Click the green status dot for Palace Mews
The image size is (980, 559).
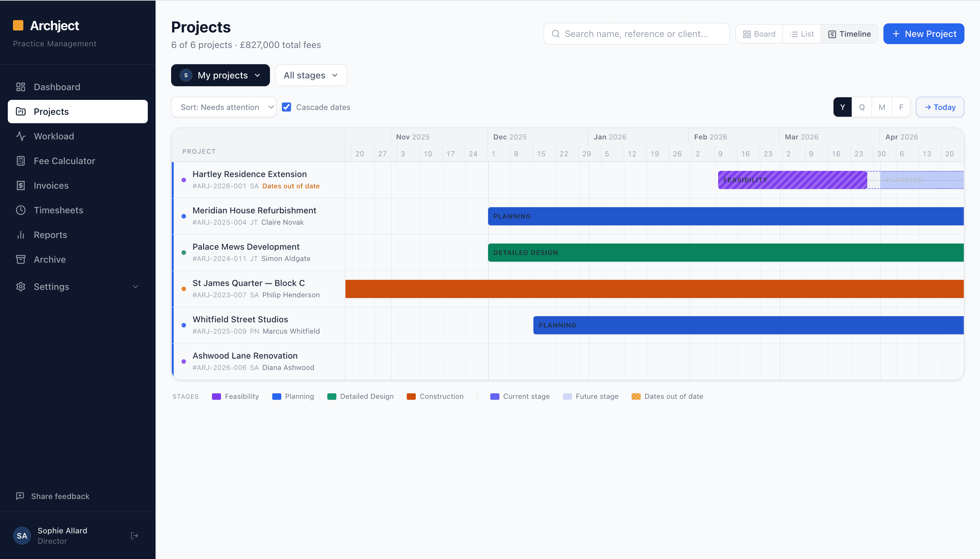pyautogui.click(x=184, y=252)
